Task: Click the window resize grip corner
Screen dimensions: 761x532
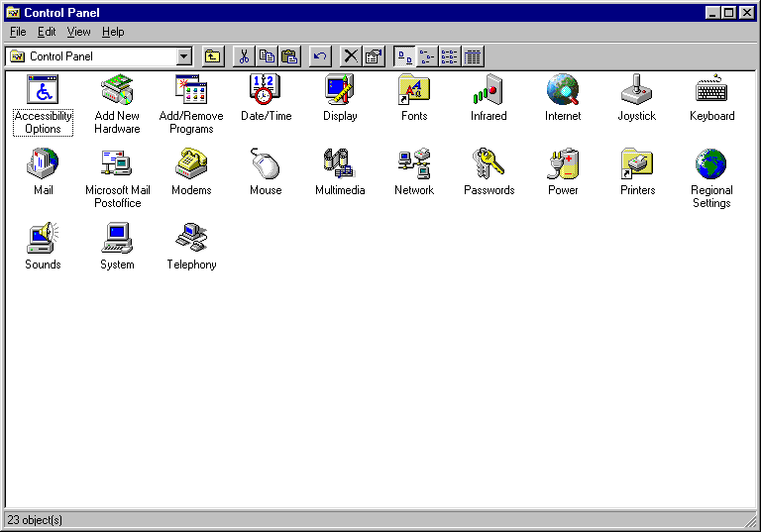Action: 751,521
